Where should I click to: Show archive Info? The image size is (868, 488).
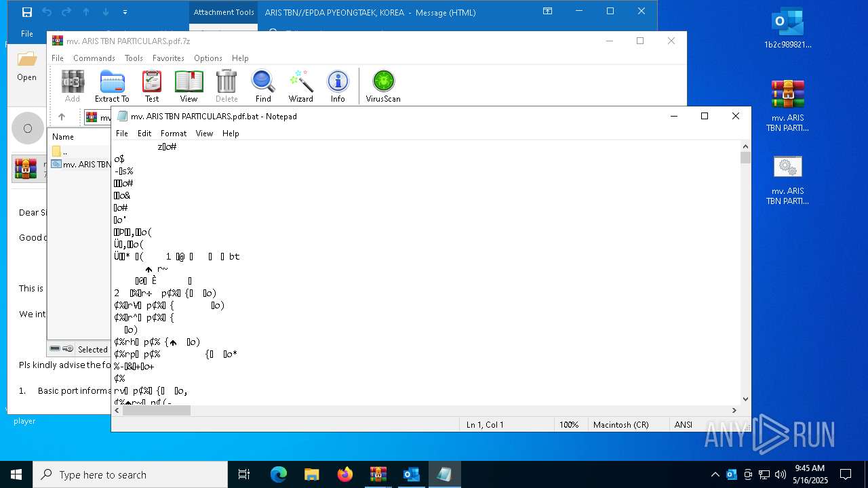coord(338,86)
